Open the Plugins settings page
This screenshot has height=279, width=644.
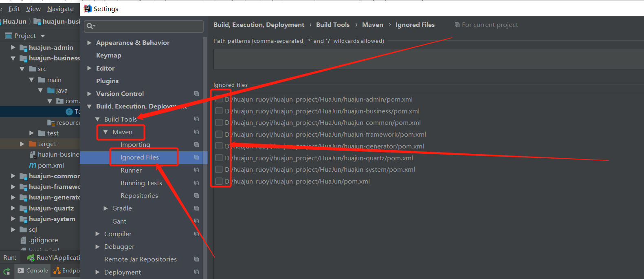(108, 81)
